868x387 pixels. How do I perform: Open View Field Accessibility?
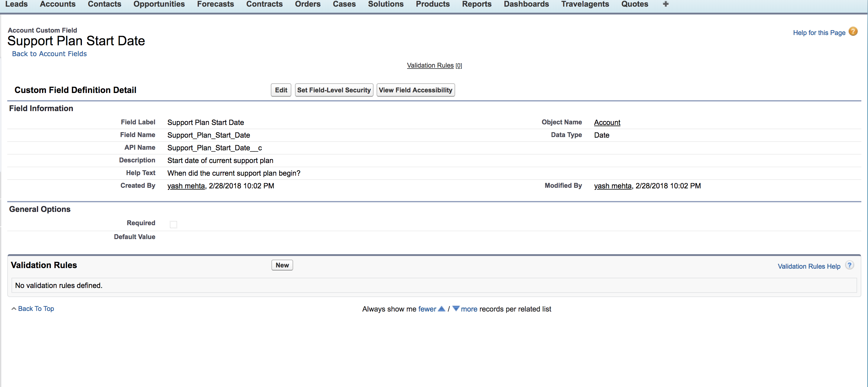[x=415, y=90]
